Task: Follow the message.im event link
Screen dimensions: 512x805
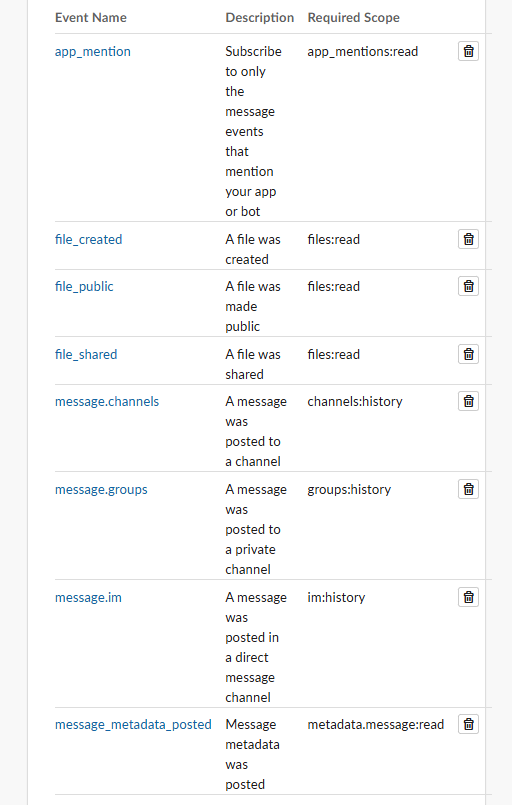Action: (x=88, y=598)
